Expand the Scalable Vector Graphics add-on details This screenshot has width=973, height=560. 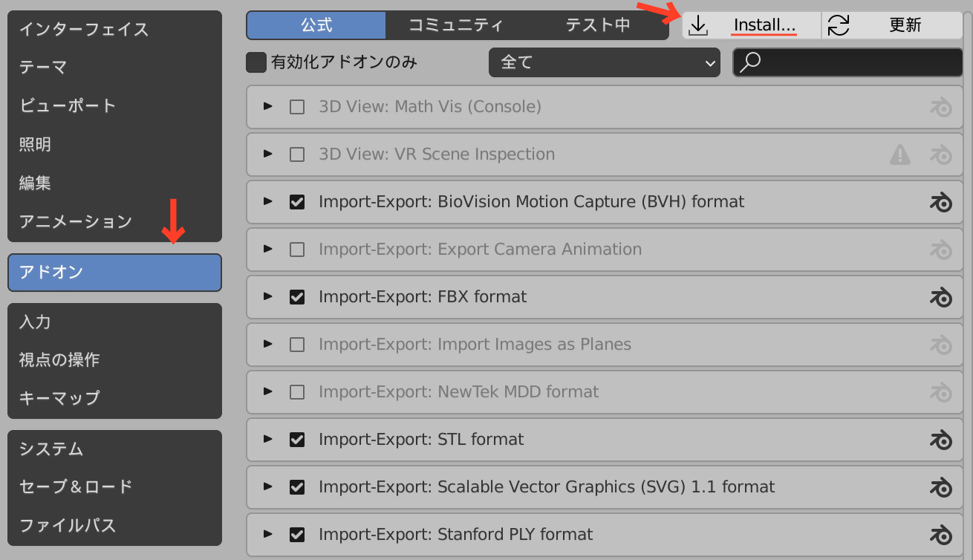point(268,487)
